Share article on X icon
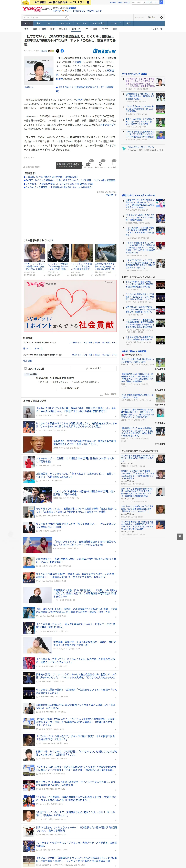The width and height of the screenshot is (186, 868). click(x=57, y=51)
